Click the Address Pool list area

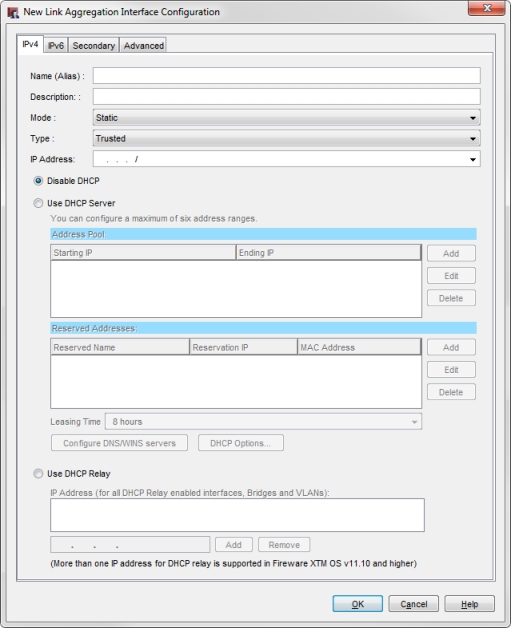[236, 289]
